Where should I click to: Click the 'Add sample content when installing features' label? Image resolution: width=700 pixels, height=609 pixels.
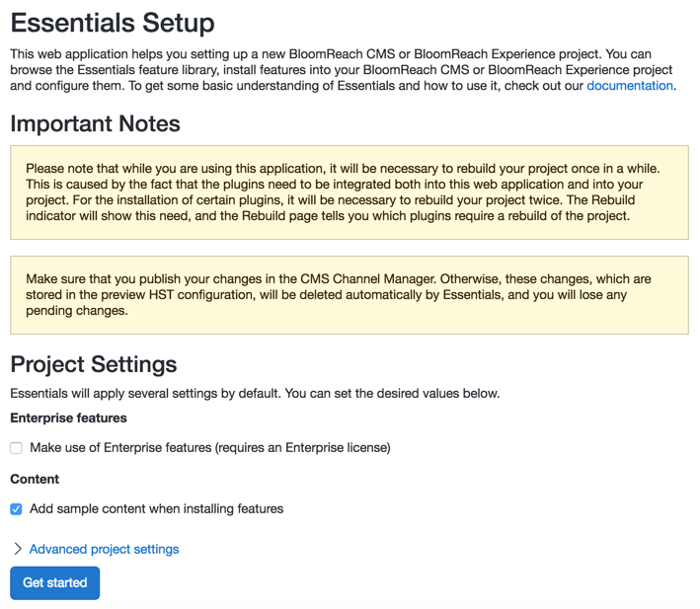pos(156,509)
